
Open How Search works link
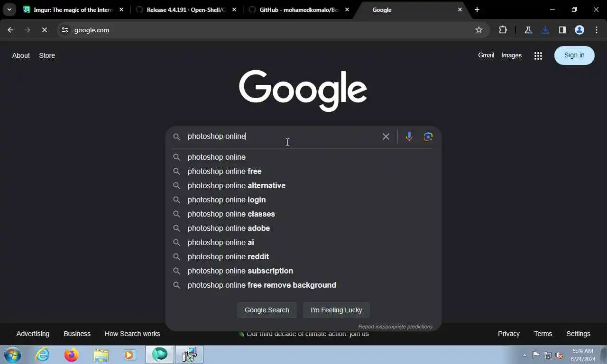tap(132, 334)
